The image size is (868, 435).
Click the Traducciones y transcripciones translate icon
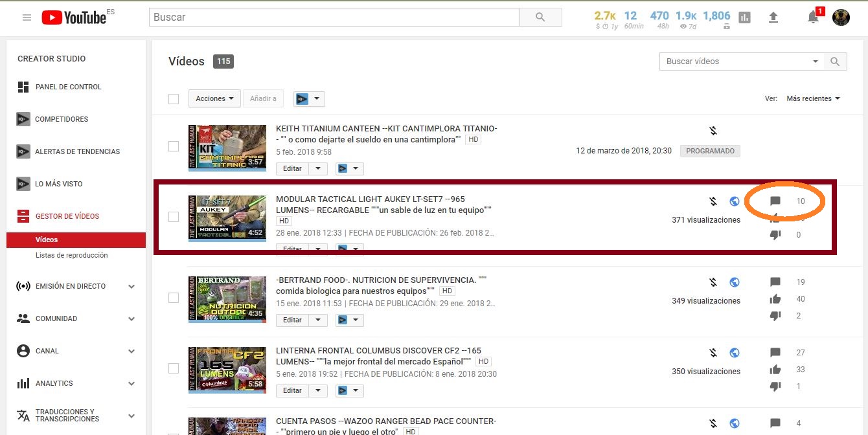click(23, 415)
